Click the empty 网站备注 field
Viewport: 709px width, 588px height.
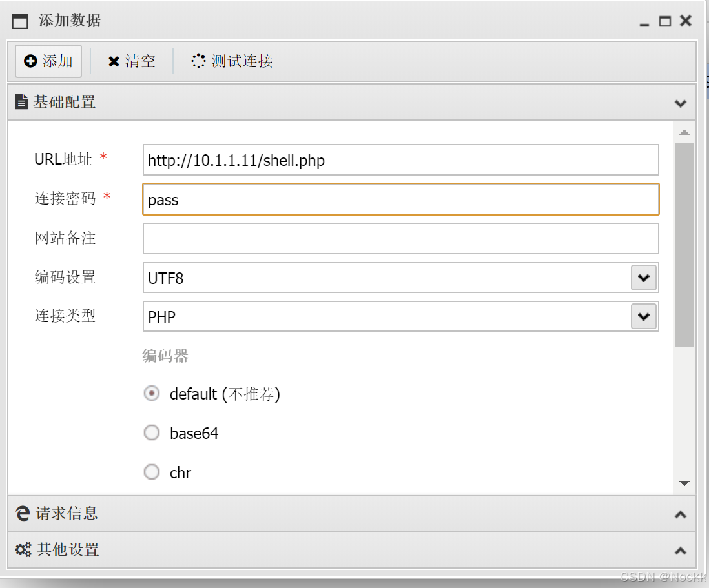tap(400, 238)
